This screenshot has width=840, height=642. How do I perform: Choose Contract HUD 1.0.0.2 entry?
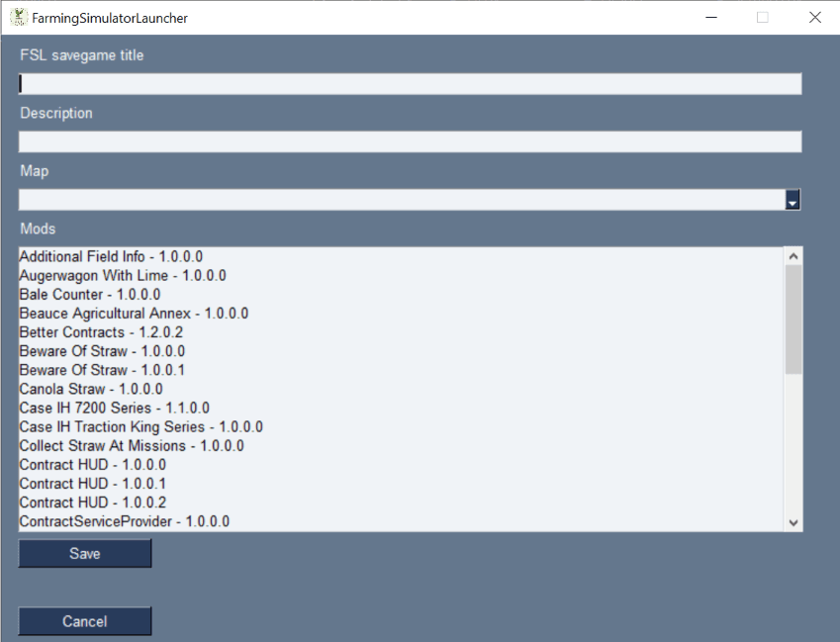click(x=401, y=503)
